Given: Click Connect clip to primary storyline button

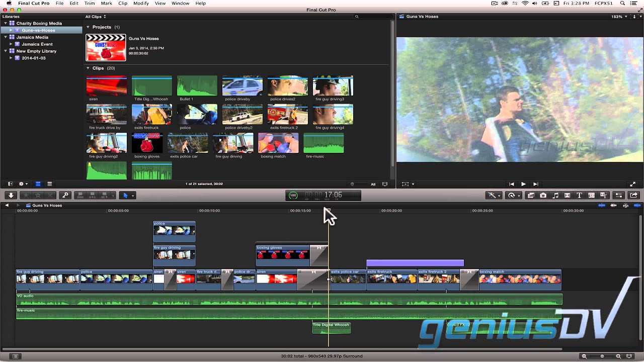Looking at the screenshot, I should [x=81, y=195].
